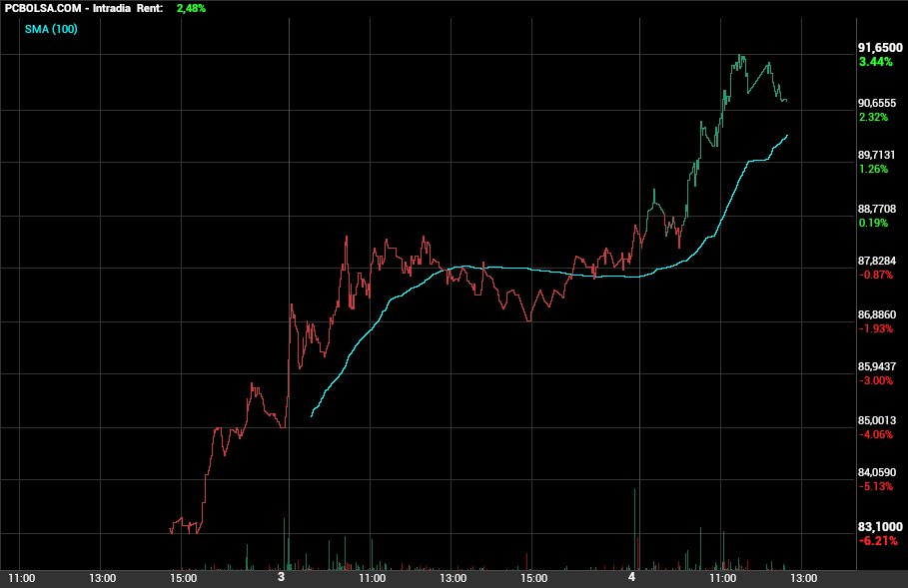Image resolution: width=908 pixels, height=588 pixels.
Task: Click the day 4 marker on time axis
Action: coord(631,577)
